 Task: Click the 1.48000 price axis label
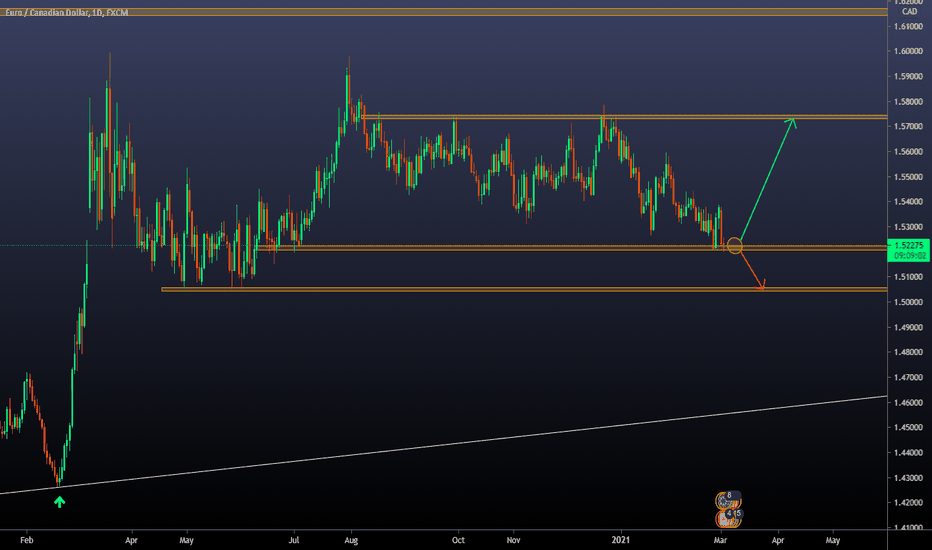[x=908, y=352]
